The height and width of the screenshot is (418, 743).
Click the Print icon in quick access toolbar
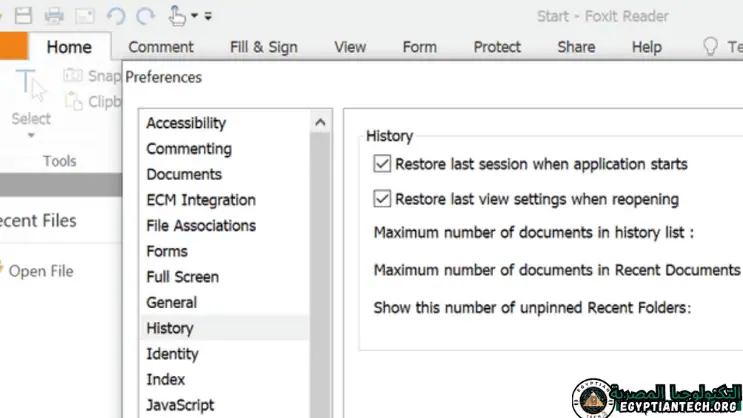(54, 15)
